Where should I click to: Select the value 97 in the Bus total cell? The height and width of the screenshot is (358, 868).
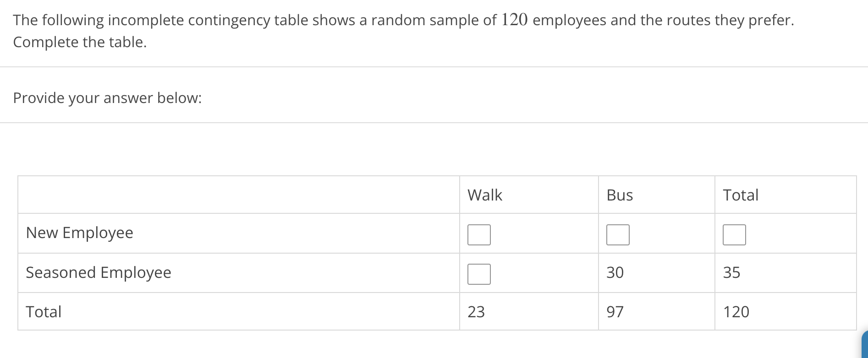615,312
